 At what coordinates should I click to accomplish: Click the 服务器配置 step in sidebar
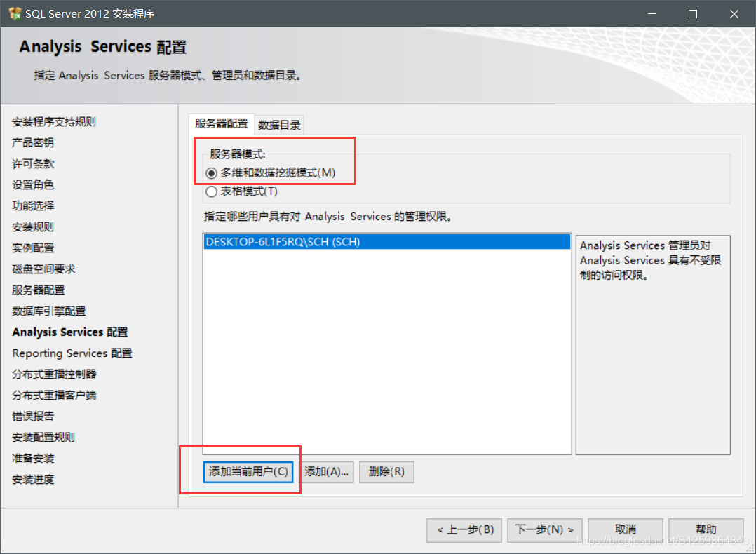click(x=38, y=290)
